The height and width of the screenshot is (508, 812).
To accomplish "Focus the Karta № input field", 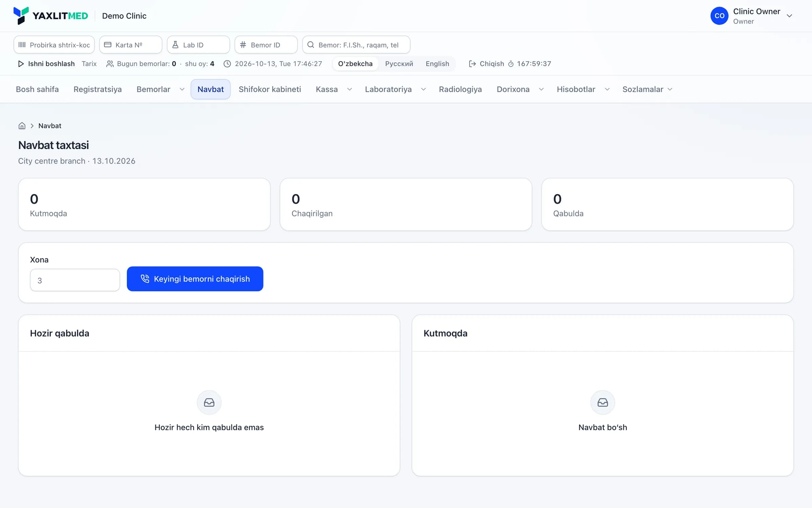I will pos(131,45).
